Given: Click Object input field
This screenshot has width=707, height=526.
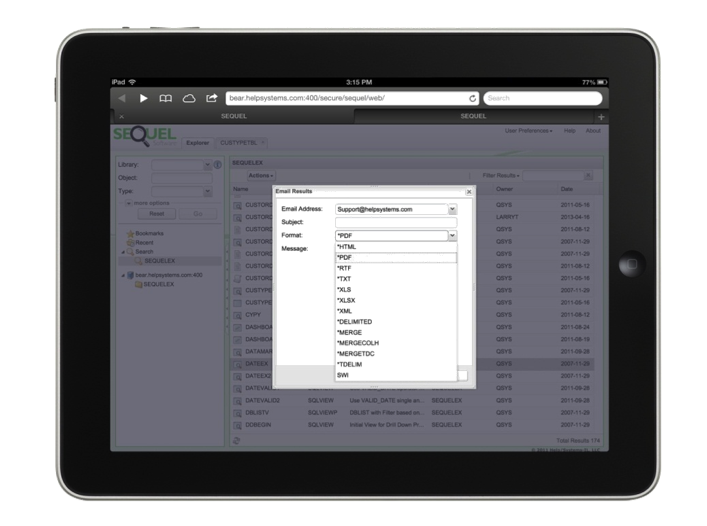Looking at the screenshot, I should point(181,178).
